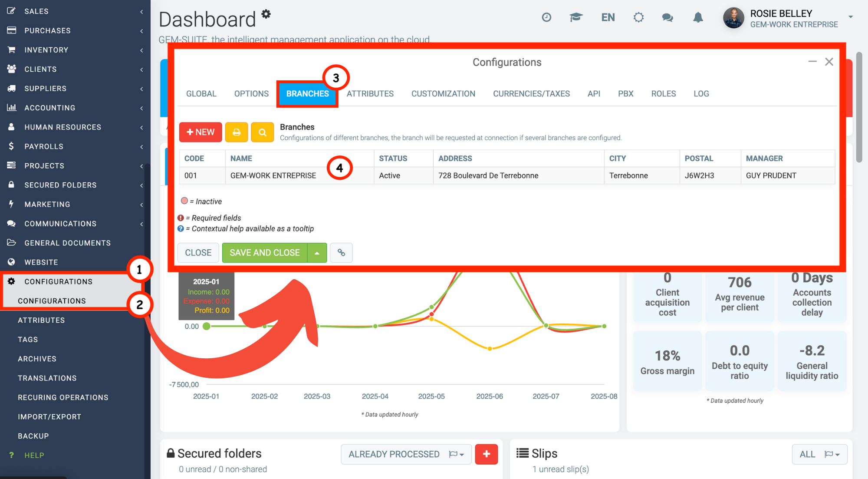868x479 pixels.
Task: Open Configurations submenu item
Action: [x=52, y=301]
